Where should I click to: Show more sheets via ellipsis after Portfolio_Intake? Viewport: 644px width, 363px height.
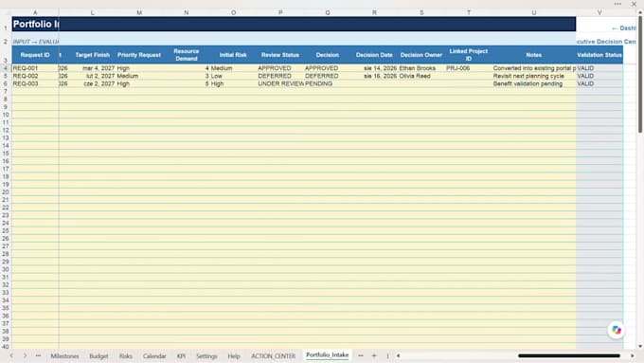pos(361,355)
